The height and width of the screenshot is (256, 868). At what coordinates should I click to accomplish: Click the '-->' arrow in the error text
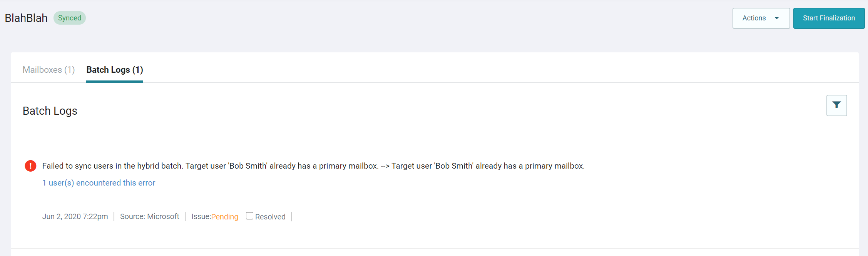(x=385, y=166)
